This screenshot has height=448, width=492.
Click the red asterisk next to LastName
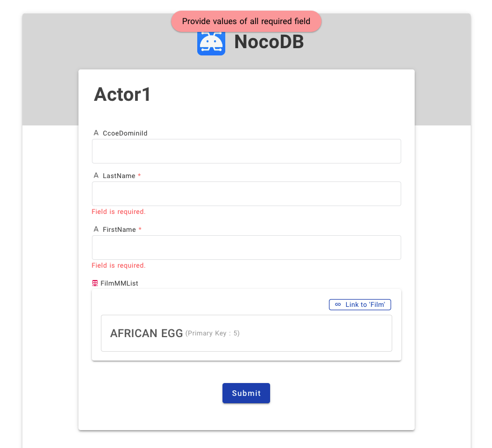coord(139,175)
